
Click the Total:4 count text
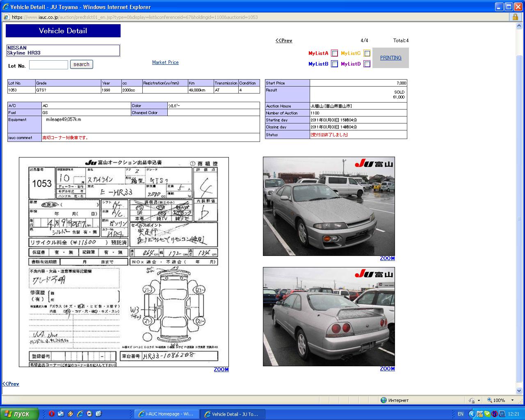[401, 41]
